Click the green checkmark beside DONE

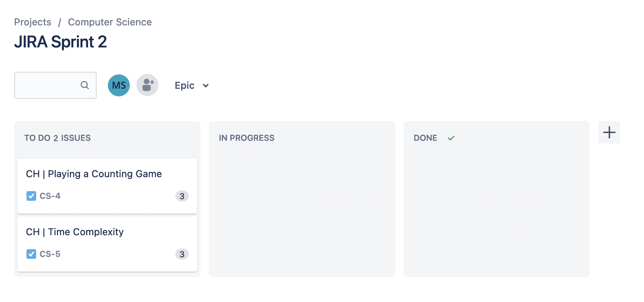[451, 138]
